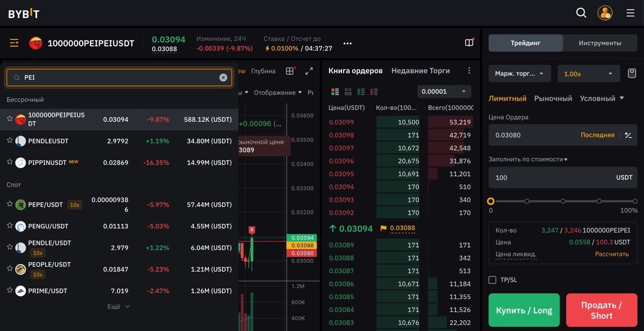The height and width of the screenshot is (331, 644).
Task: Switch chart to Глубина view
Action: pos(263,71)
